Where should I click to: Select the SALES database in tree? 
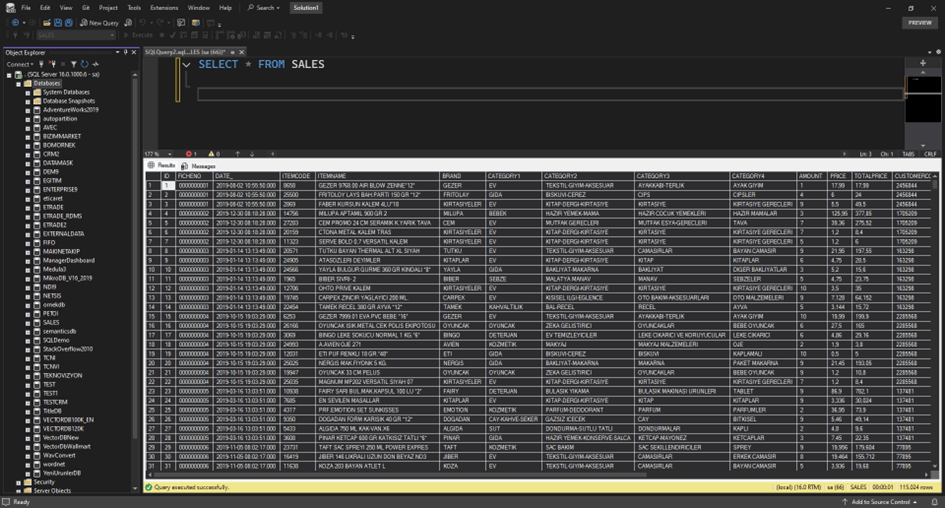50,323
